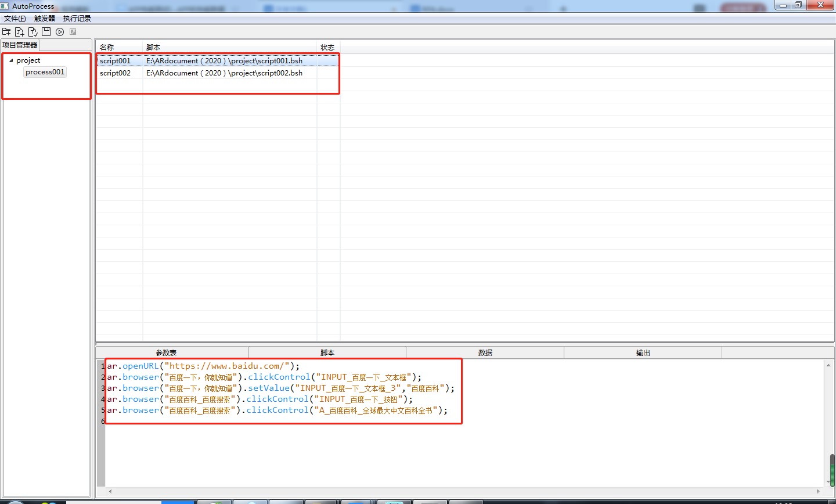The image size is (836, 504).
Task: Click the 名称 column header
Action: [107, 48]
